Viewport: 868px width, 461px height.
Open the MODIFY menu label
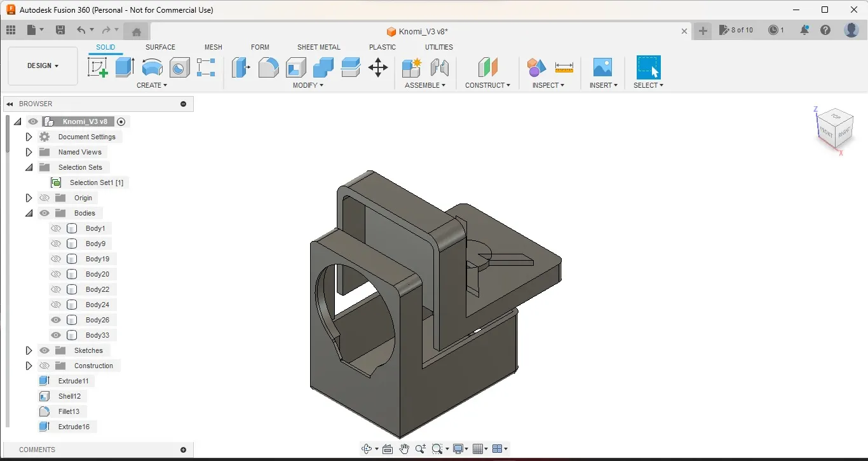[308, 85]
